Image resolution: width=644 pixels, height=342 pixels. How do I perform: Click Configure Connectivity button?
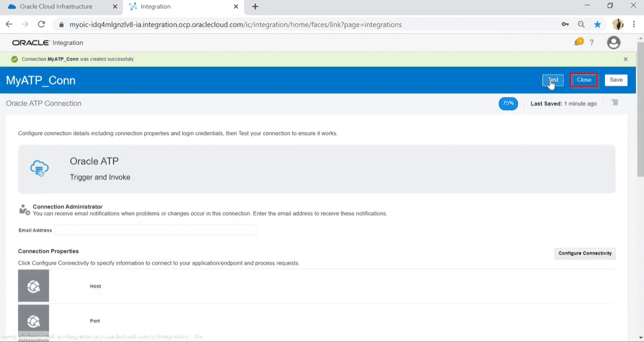click(585, 254)
